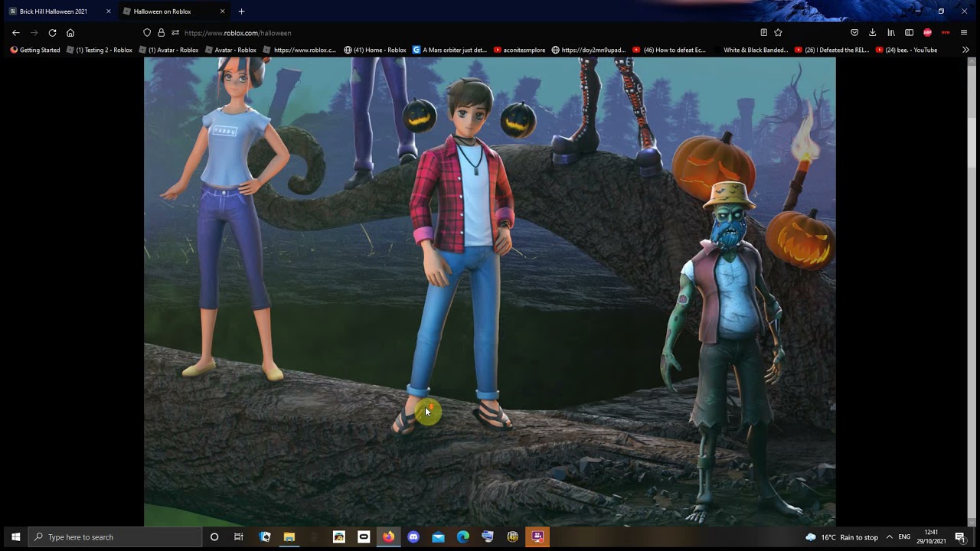
Task: Toggle the Firefox sidebars button
Action: pos(909,33)
